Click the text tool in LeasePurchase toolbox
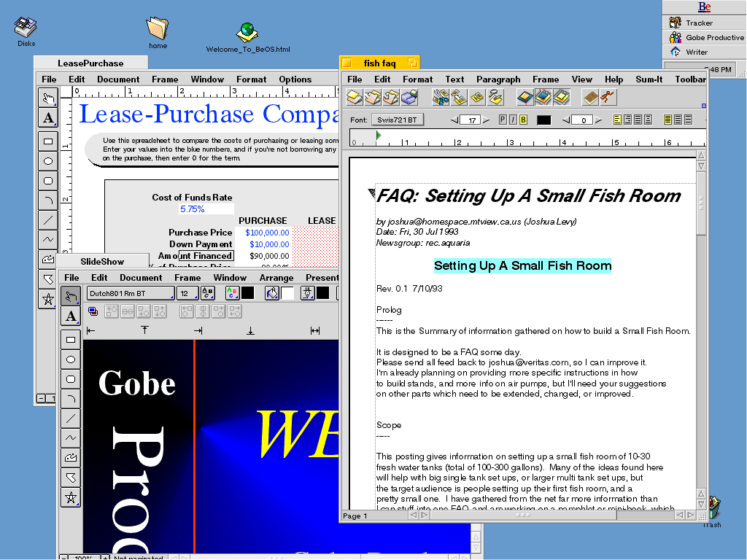Viewport: 747px width, 560px height. tap(48, 117)
